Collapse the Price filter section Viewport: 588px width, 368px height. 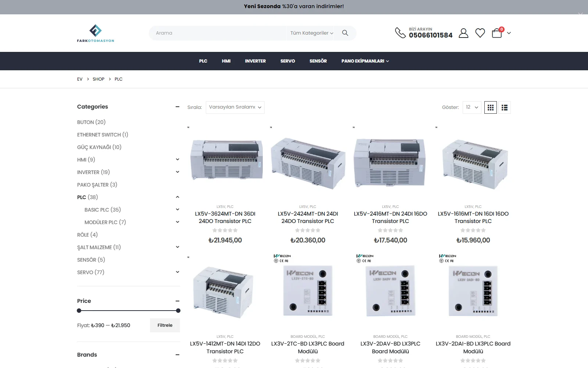pos(178,301)
